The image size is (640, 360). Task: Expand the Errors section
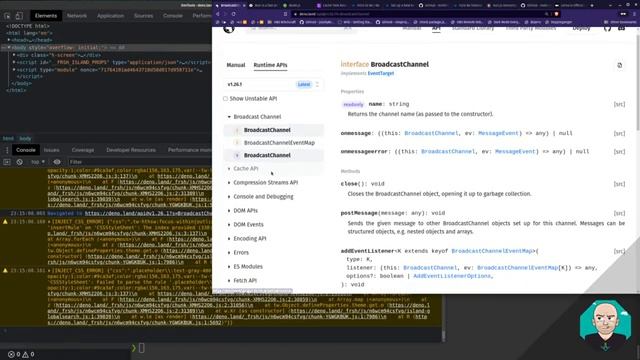click(229, 253)
